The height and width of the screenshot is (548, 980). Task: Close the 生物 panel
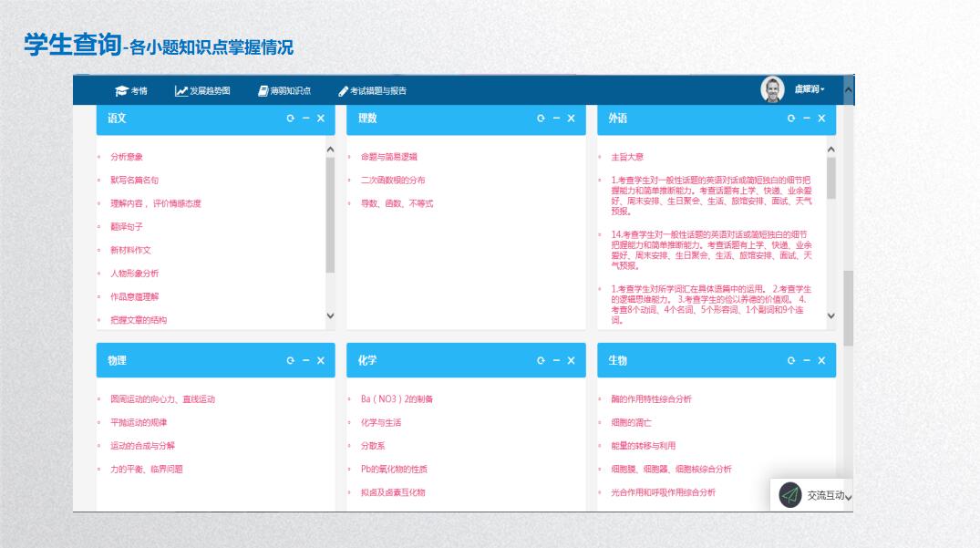(x=822, y=360)
